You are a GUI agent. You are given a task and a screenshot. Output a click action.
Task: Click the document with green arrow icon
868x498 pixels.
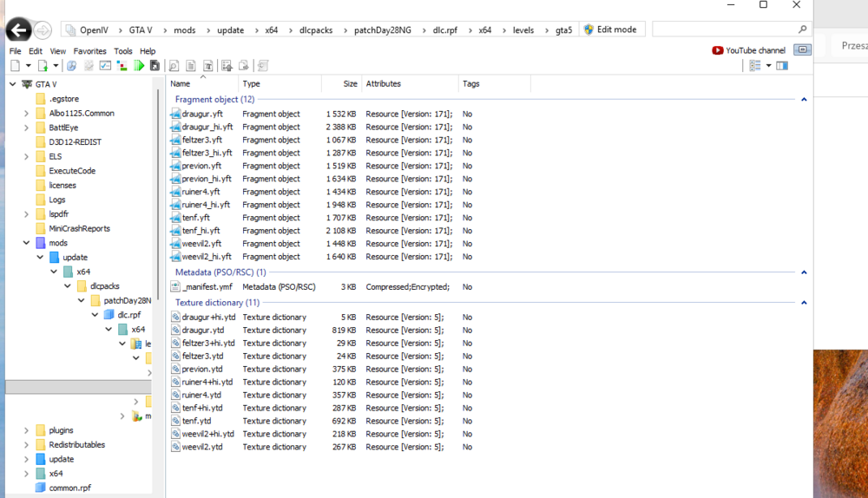[43, 66]
